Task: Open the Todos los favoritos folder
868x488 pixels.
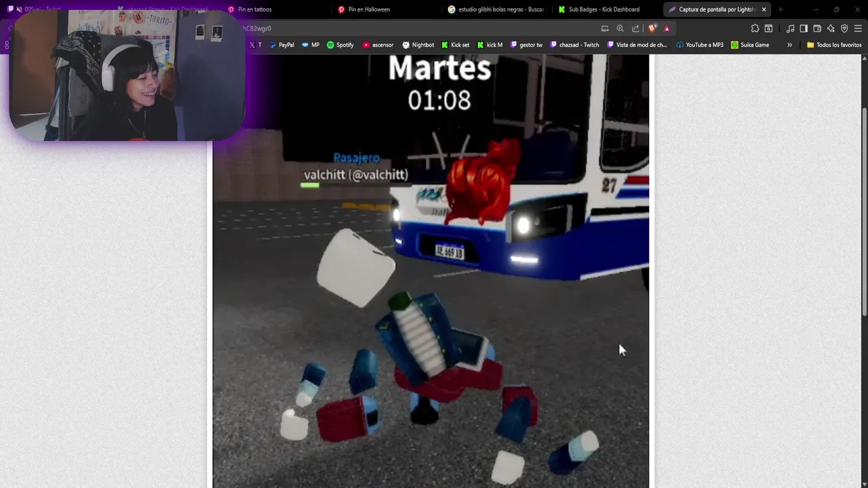Action: pos(834,45)
